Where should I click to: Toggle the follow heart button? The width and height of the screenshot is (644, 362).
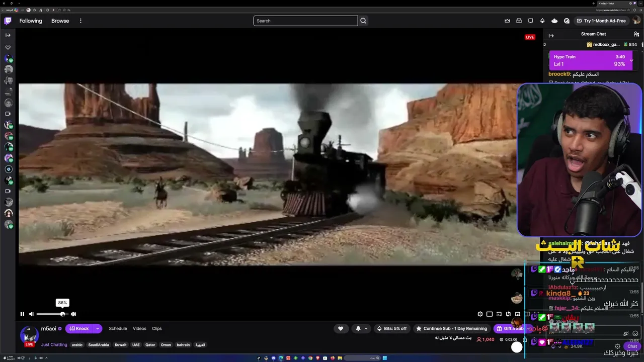click(341, 328)
